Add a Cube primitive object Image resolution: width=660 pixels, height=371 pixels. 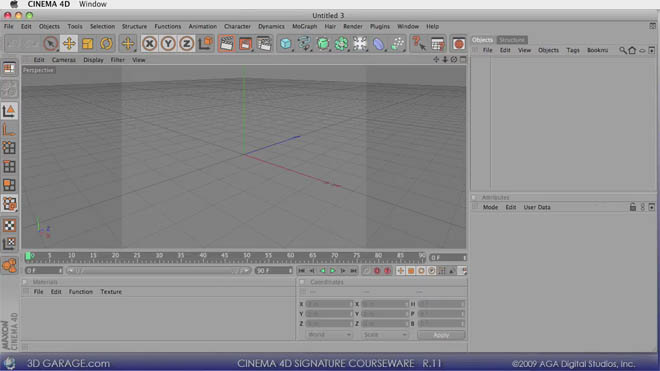(x=285, y=43)
